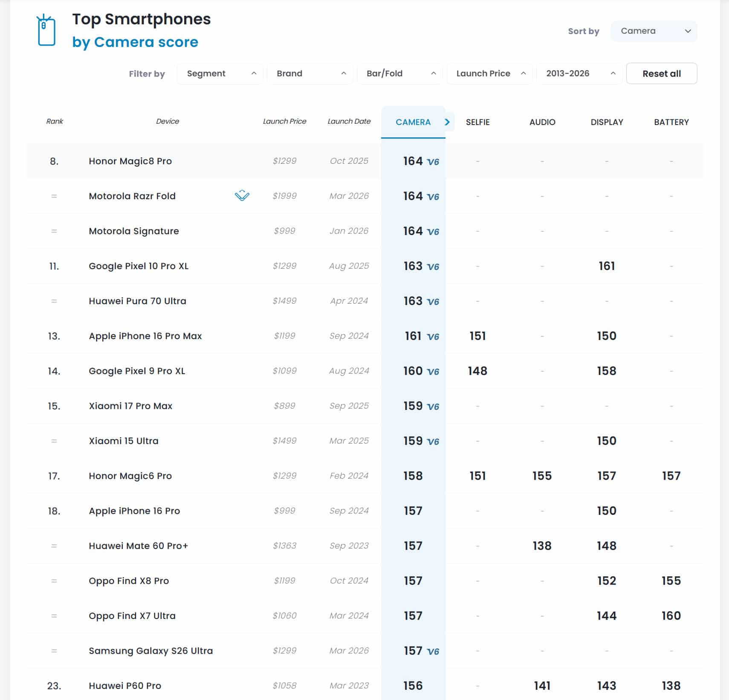Click the V6 badge for Samsung Galaxy S26 Ultra
Image resolution: width=729 pixels, height=700 pixels.
click(433, 651)
